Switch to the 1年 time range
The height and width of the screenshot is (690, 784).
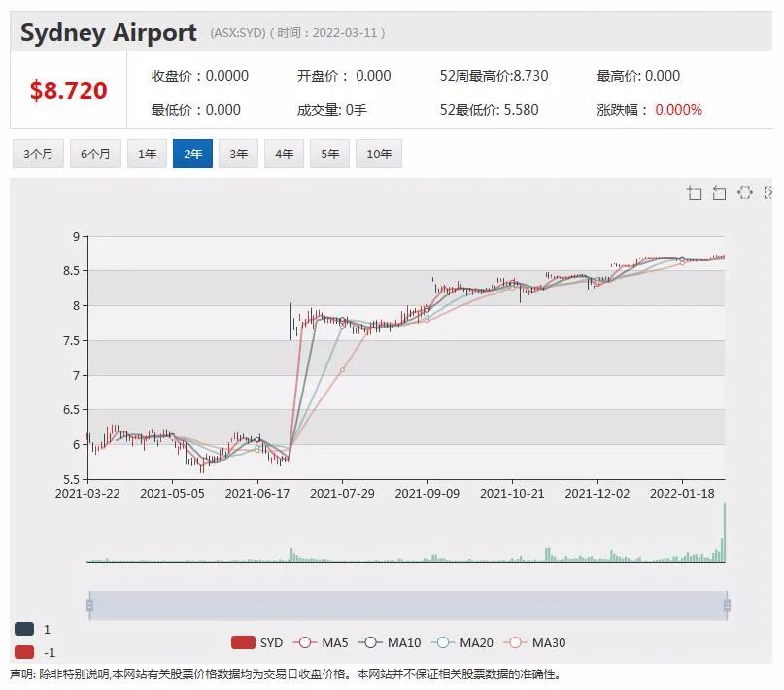click(x=147, y=154)
